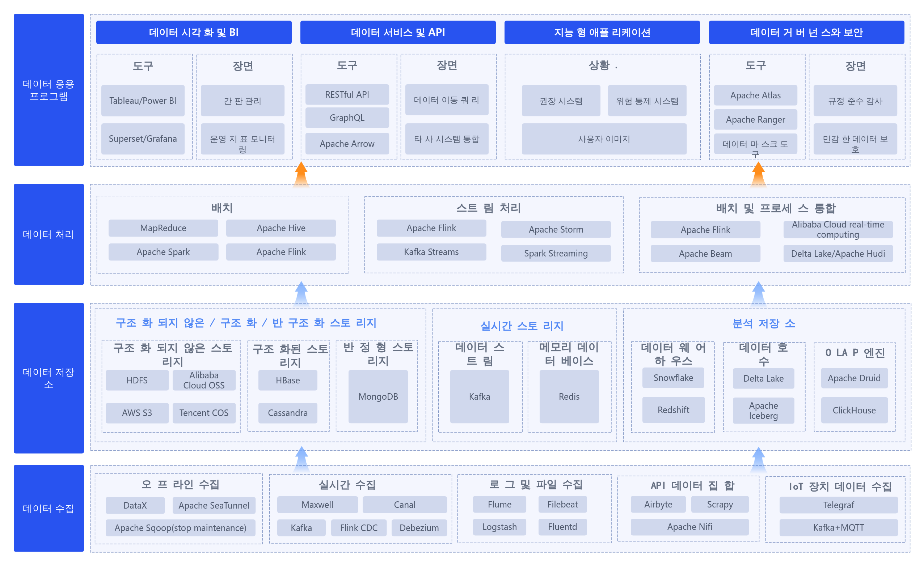This screenshot has height=565, width=924.
Task: Click the Flink CDC box
Action: 359,527
